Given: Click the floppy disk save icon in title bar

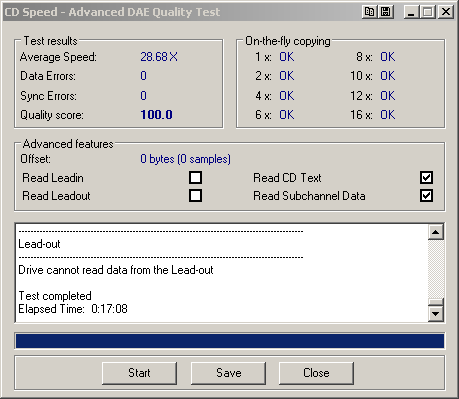Looking at the screenshot, I should [386, 12].
